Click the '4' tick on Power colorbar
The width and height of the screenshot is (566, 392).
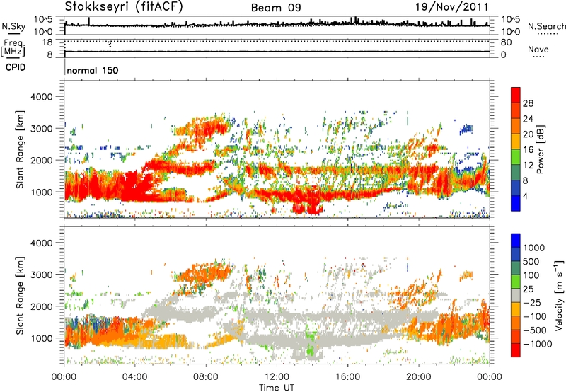[x=525, y=196]
